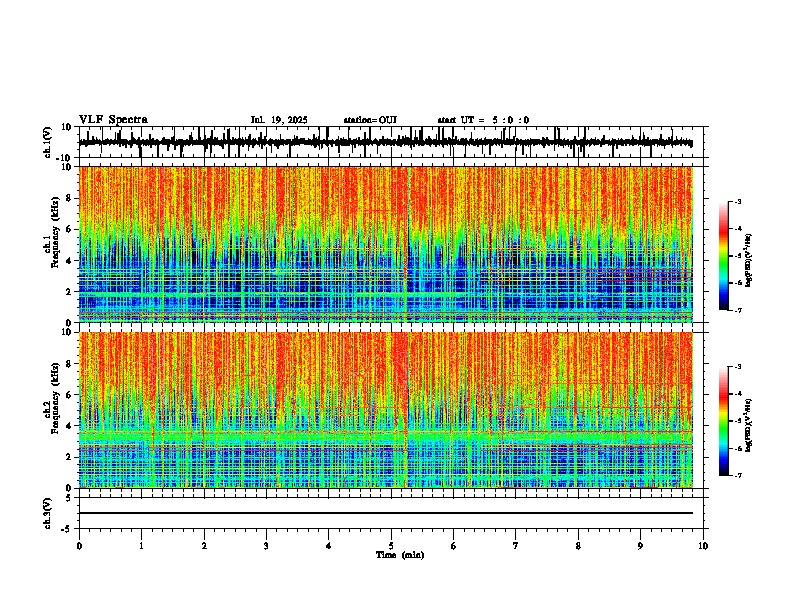Click the "station=OUJ" header text

coord(370,120)
